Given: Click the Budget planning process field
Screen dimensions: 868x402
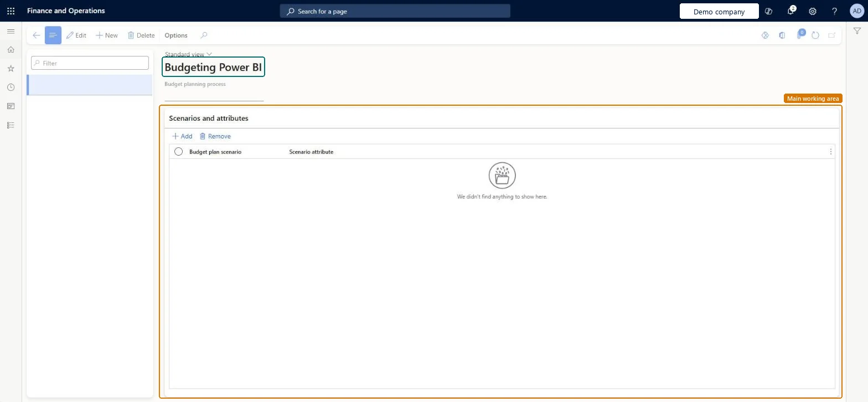Looking at the screenshot, I should [x=214, y=95].
